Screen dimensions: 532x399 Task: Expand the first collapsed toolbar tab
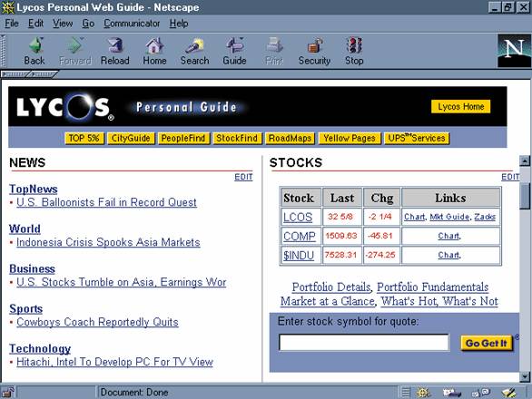pyautogui.click(x=15, y=73)
